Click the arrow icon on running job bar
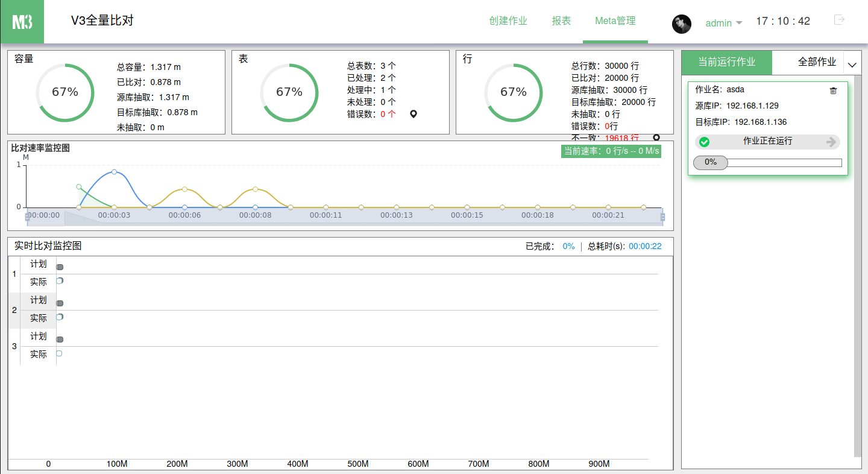The image size is (868, 474). (831, 142)
